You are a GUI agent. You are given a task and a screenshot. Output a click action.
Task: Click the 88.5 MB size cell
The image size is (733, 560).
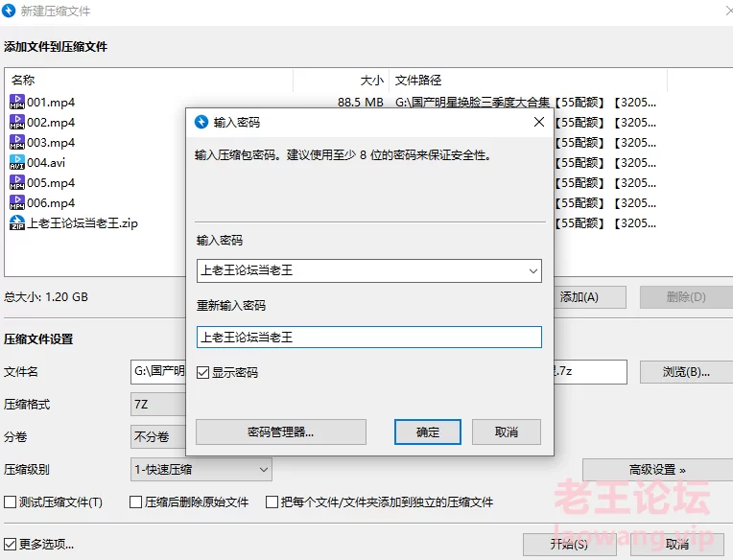point(361,103)
